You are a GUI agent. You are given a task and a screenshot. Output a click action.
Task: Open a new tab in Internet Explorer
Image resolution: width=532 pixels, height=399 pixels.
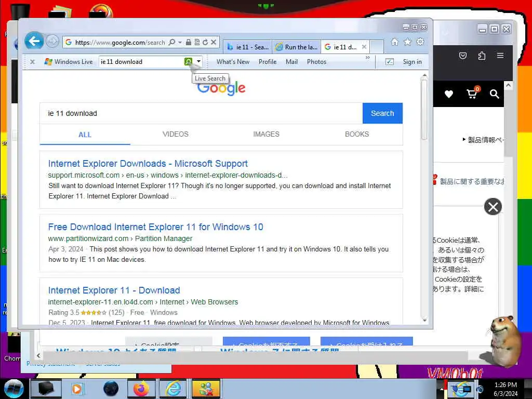coord(376,47)
